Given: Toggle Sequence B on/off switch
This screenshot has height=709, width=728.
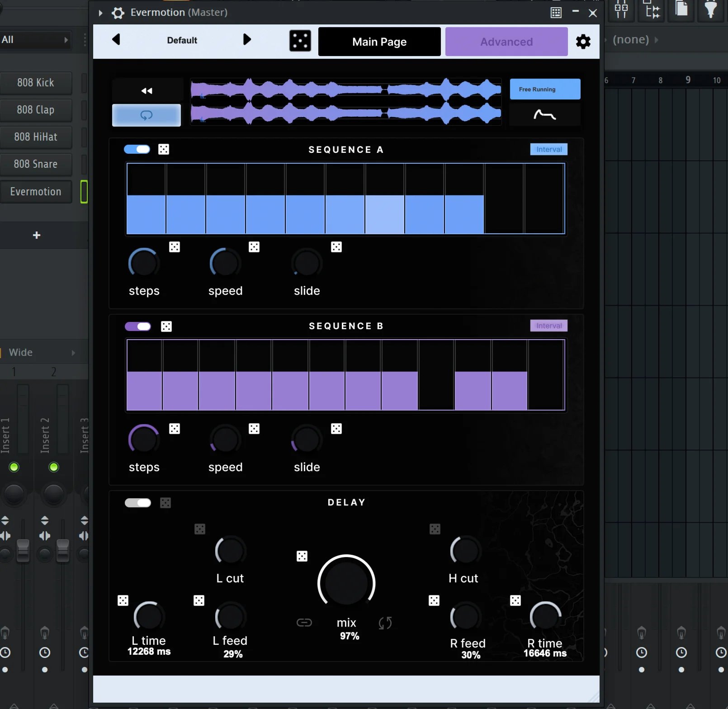Looking at the screenshot, I should [138, 326].
